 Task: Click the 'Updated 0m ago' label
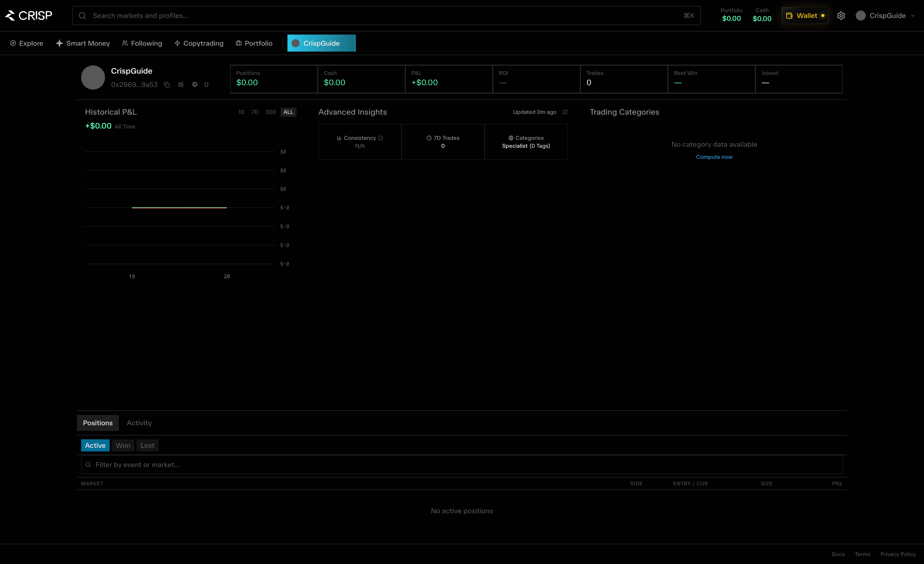coord(534,112)
